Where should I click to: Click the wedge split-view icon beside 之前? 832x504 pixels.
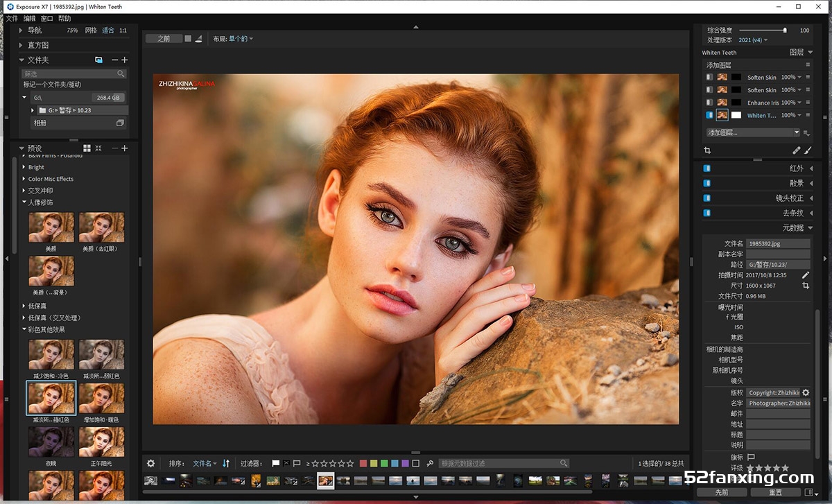199,39
